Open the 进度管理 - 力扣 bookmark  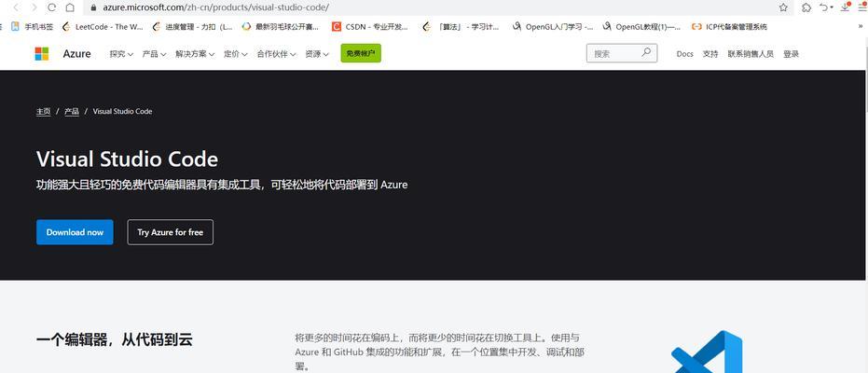(192, 26)
